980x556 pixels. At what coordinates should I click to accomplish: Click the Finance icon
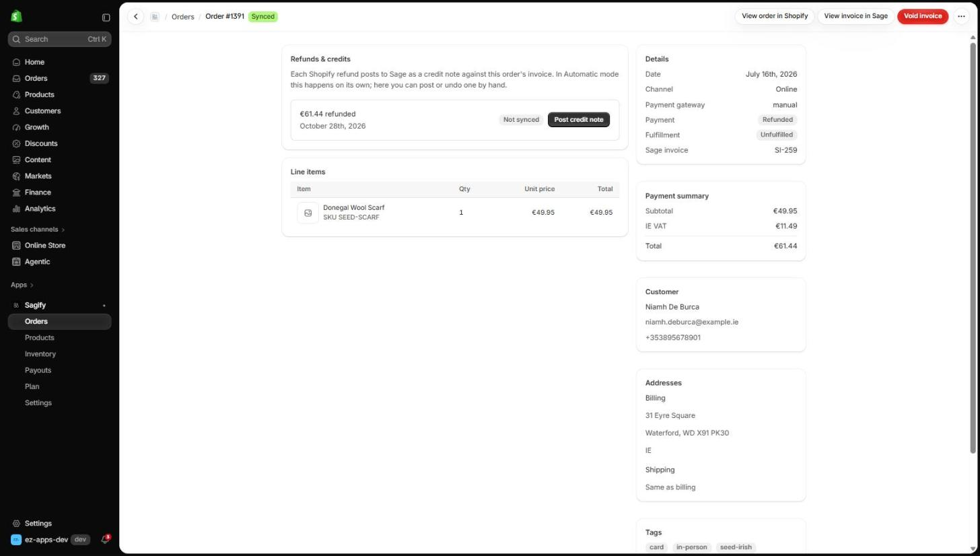[x=17, y=193]
